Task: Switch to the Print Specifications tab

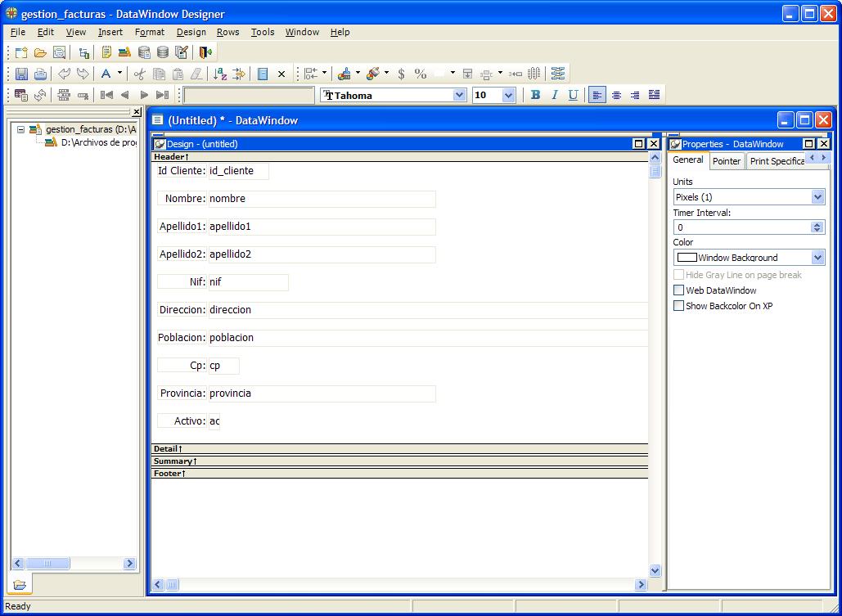Action: (x=777, y=161)
